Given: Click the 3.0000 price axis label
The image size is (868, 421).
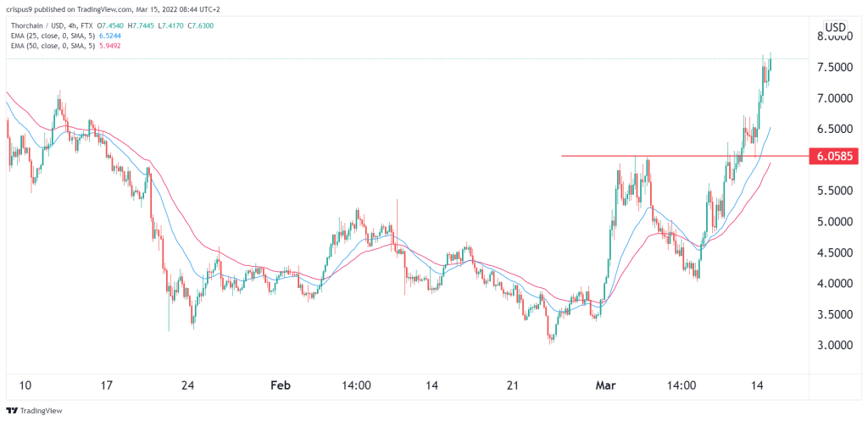Looking at the screenshot, I should [835, 346].
